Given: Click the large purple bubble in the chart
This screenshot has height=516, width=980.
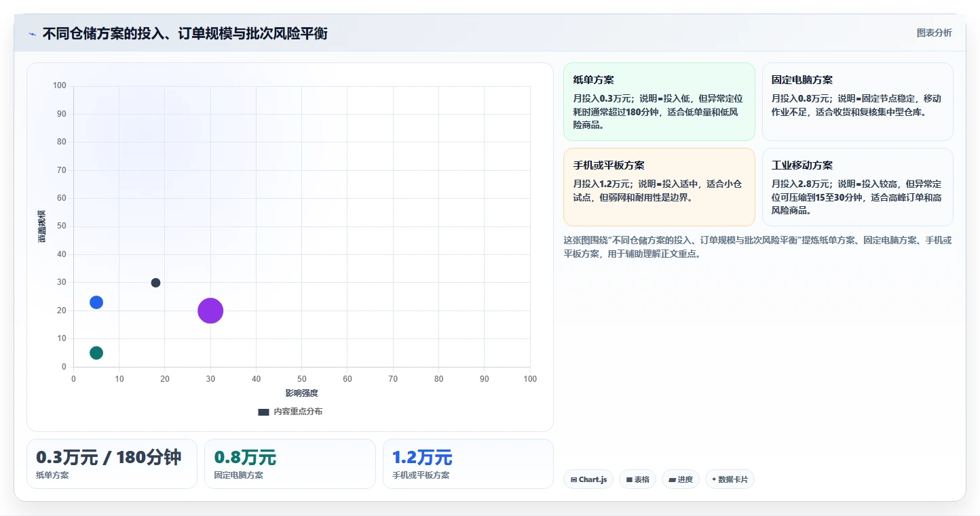Looking at the screenshot, I should point(210,311).
